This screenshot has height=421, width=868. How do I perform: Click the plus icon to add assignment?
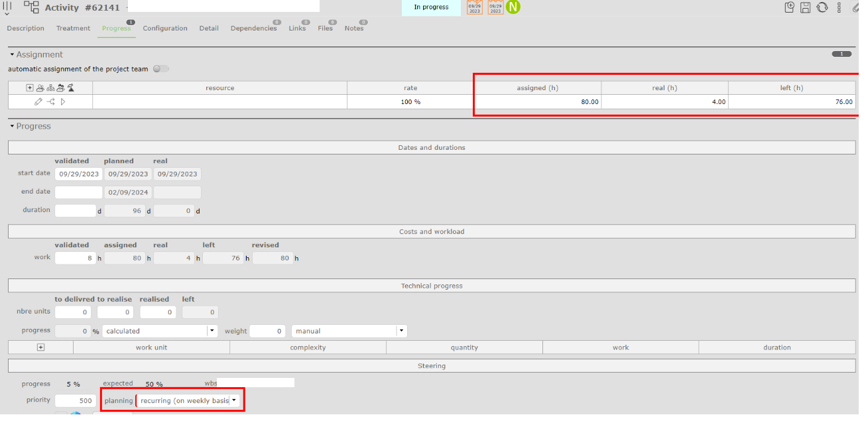click(30, 88)
